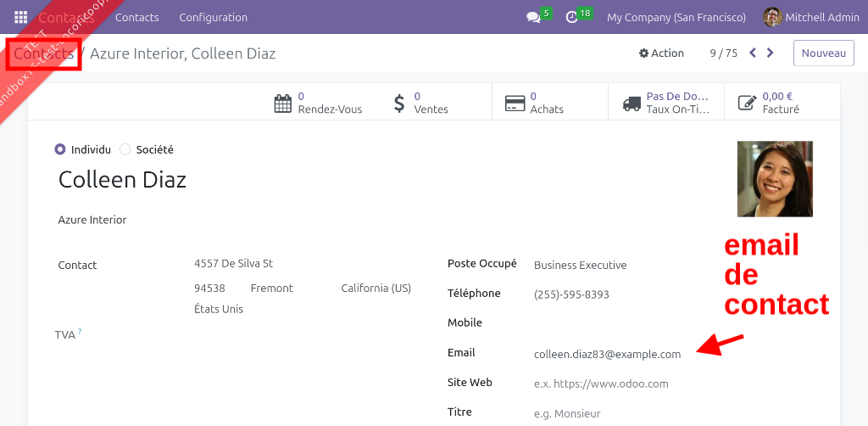Click the Facturé edit icon
Viewport: 868px width, 426px height.
(747, 104)
